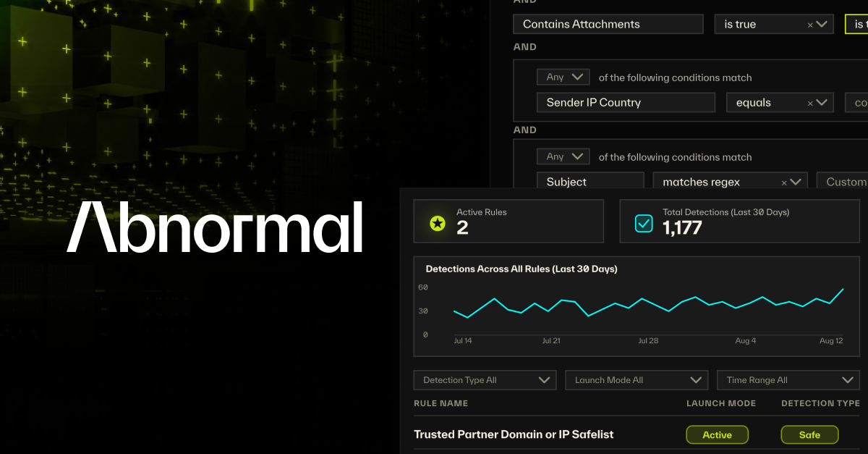Click the Abnormal logo
Image resolution: width=868 pixels, height=454 pixels.
click(x=214, y=227)
